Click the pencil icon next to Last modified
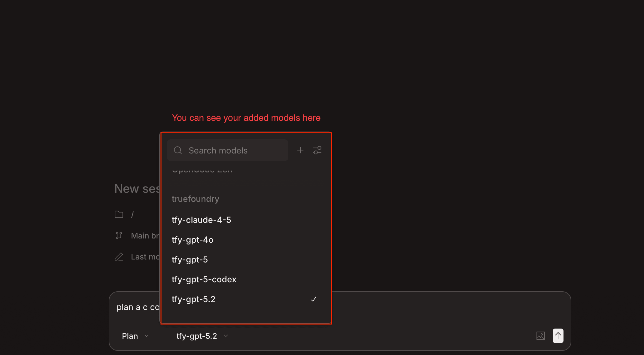 tap(119, 256)
